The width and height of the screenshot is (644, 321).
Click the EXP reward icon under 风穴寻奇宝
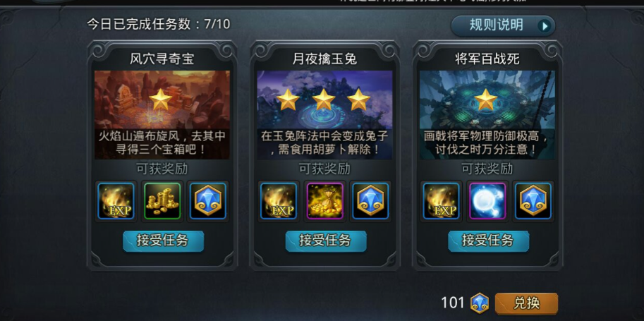coord(116,201)
